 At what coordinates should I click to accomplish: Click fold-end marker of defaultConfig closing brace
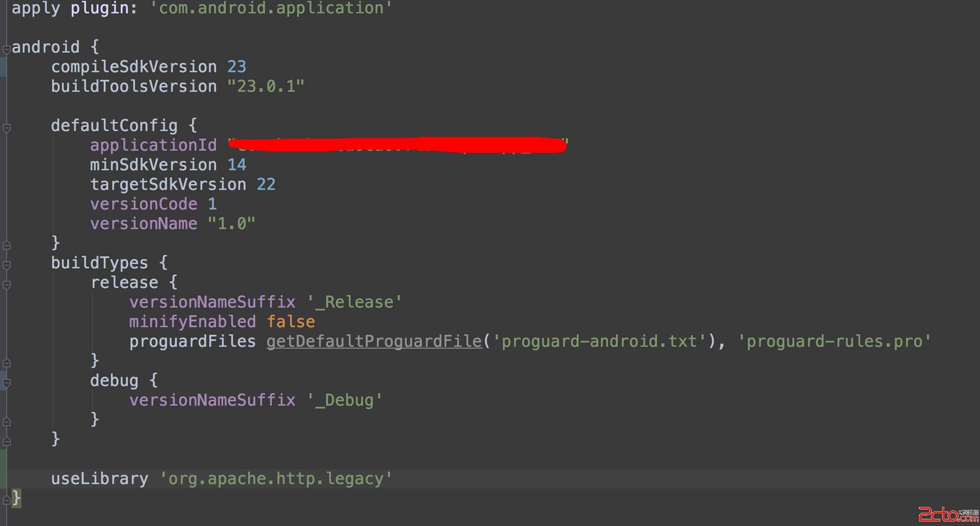6,245
